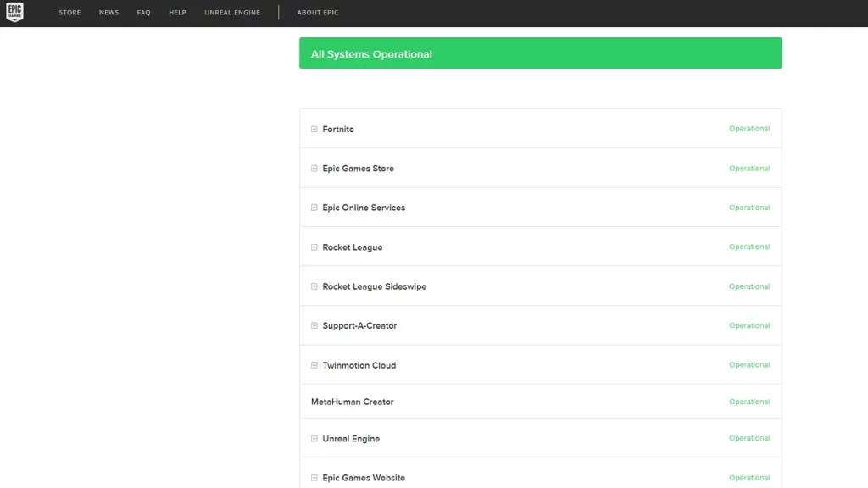Open the Help menu item
Image resolution: width=868 pixels, height=488 pixels.
pos(178,12)
